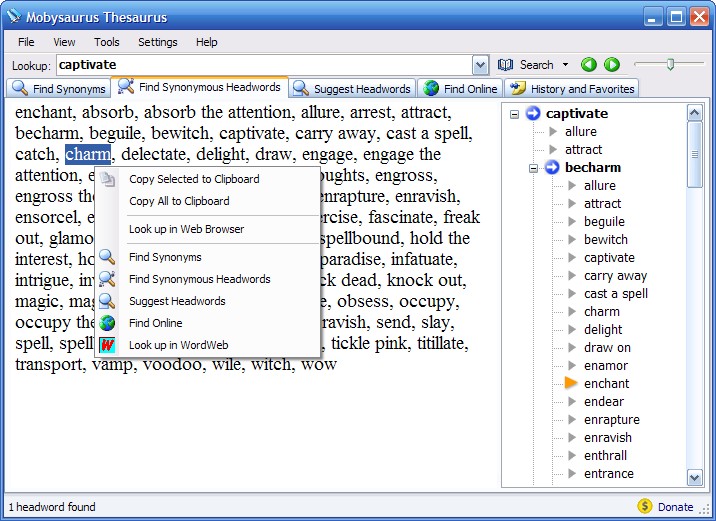Click the word voodoo in results
The image size is (716, 521).
[x=172, y=364]
